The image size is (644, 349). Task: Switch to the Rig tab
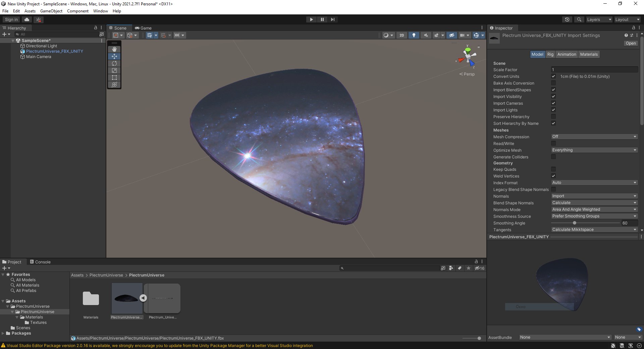pos(550,54)
